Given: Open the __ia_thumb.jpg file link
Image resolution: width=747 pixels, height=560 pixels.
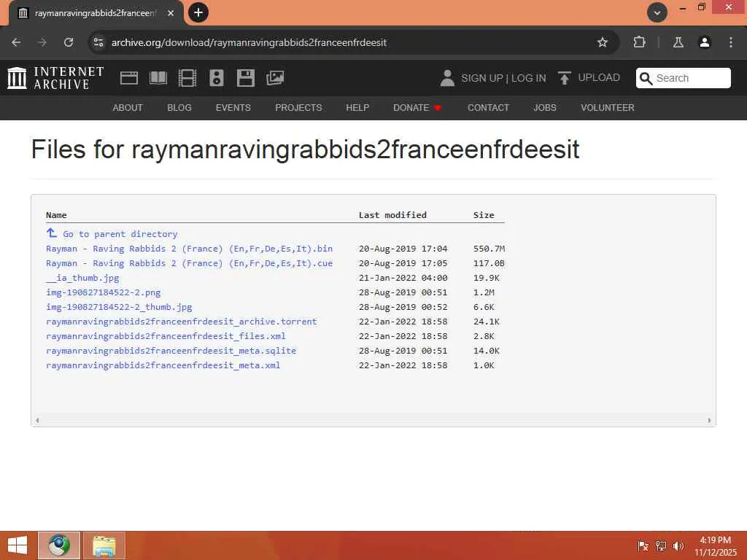Looking at the screenshot, I should coord(82,278).
